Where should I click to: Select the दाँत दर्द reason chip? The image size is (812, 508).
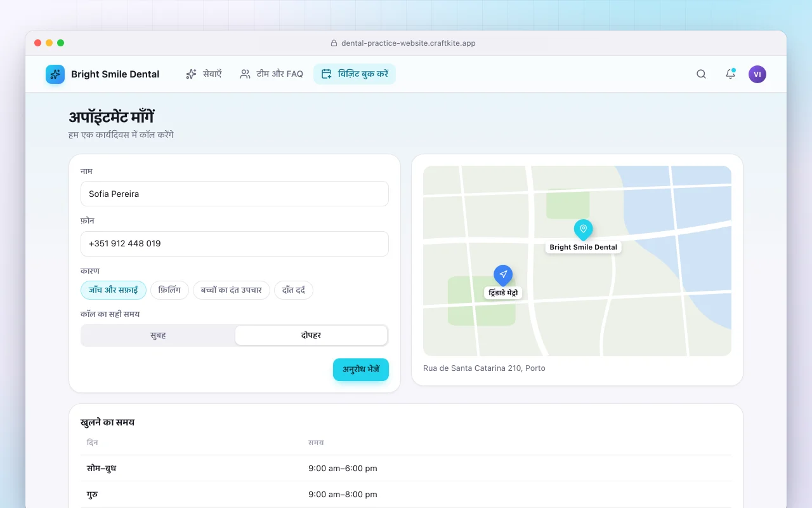click(294, 290)
